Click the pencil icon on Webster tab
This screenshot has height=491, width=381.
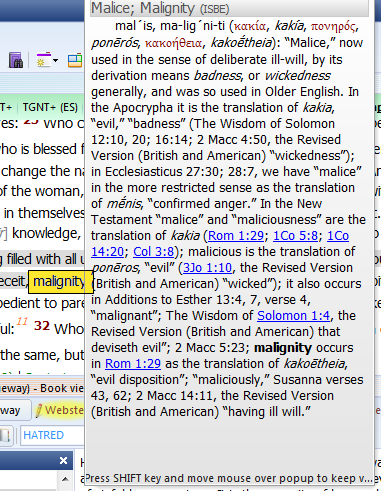pos(39,410)
